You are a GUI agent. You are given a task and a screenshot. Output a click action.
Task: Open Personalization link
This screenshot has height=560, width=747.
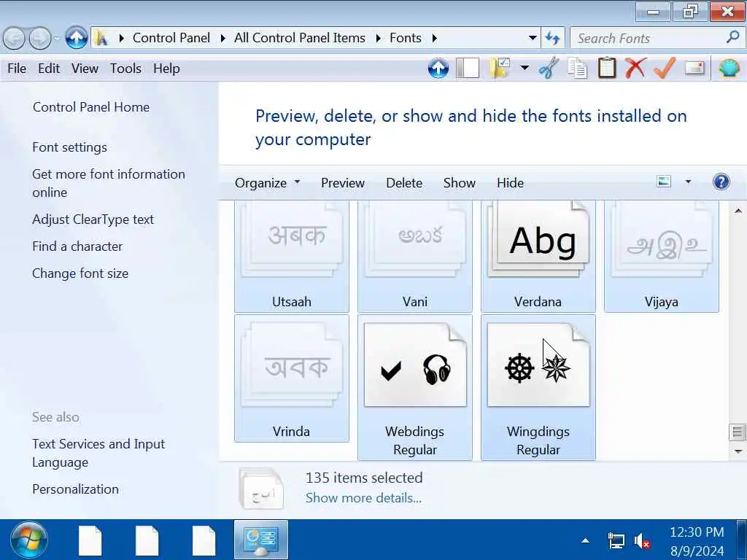point(75,489)
